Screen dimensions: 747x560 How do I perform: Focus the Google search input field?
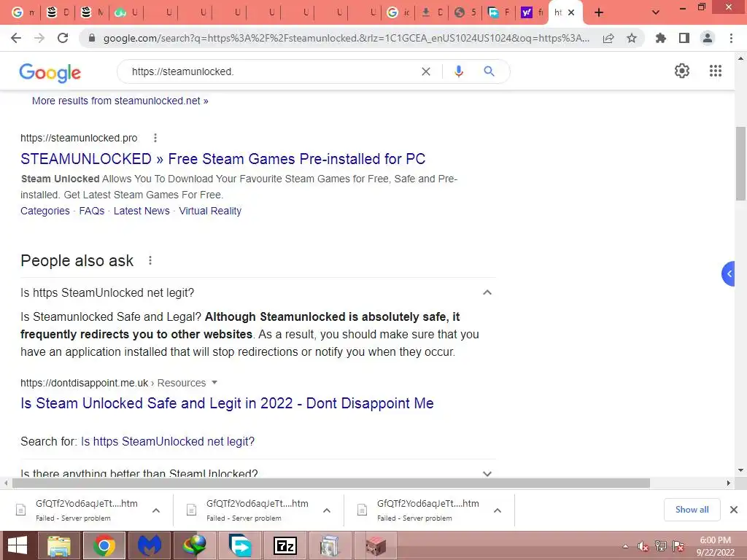pyautogui.click(x=271, y=71)
